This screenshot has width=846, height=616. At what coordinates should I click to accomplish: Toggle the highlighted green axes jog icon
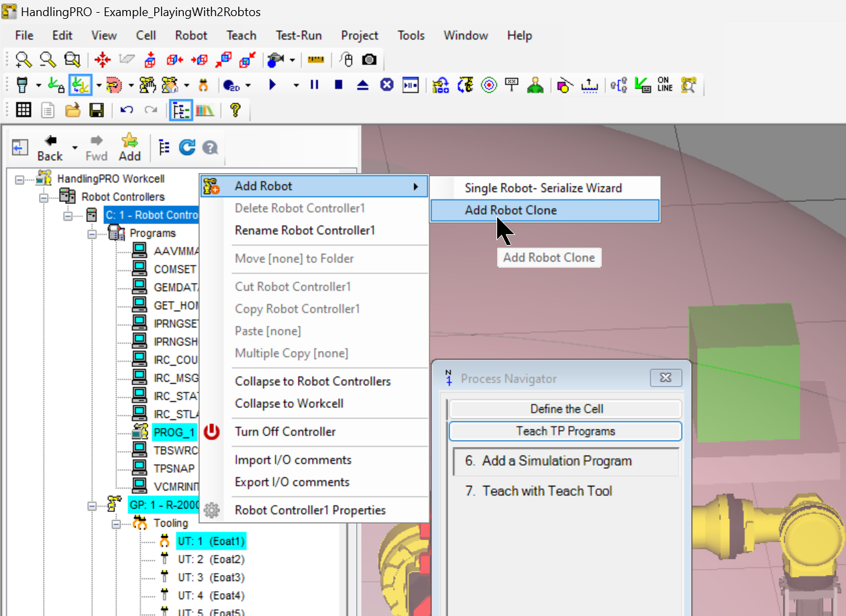[81, 85]
